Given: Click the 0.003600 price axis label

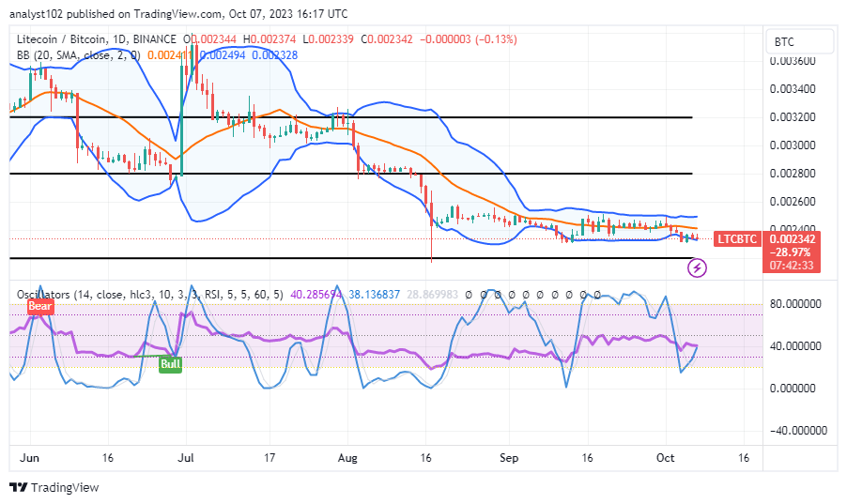Looking at the screenshot, I should click(x=793, y=61).
